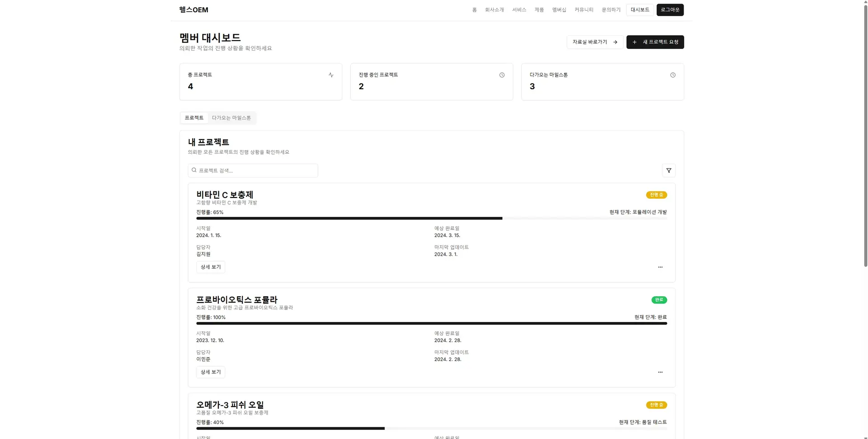Select the 프로젝트 tab

click(x=194, y=118)
